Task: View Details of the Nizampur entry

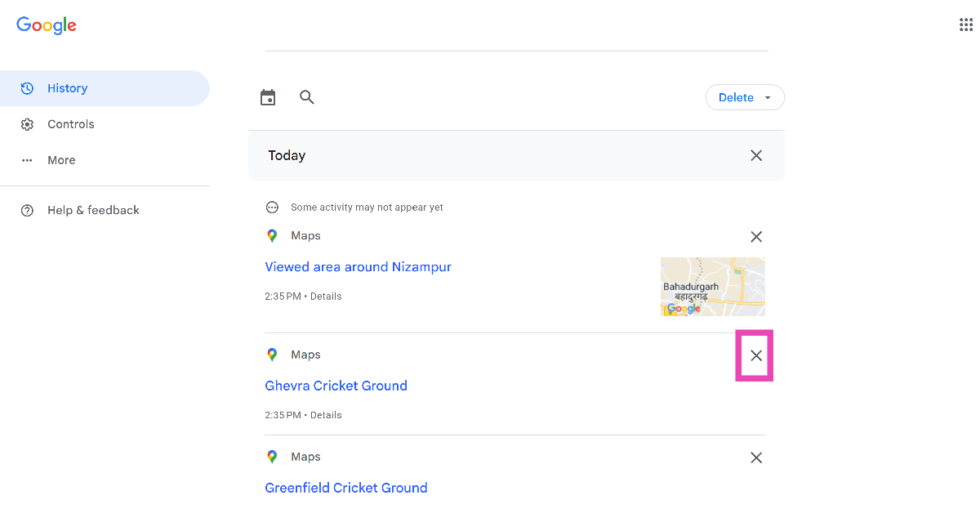Action: [326, 297]
